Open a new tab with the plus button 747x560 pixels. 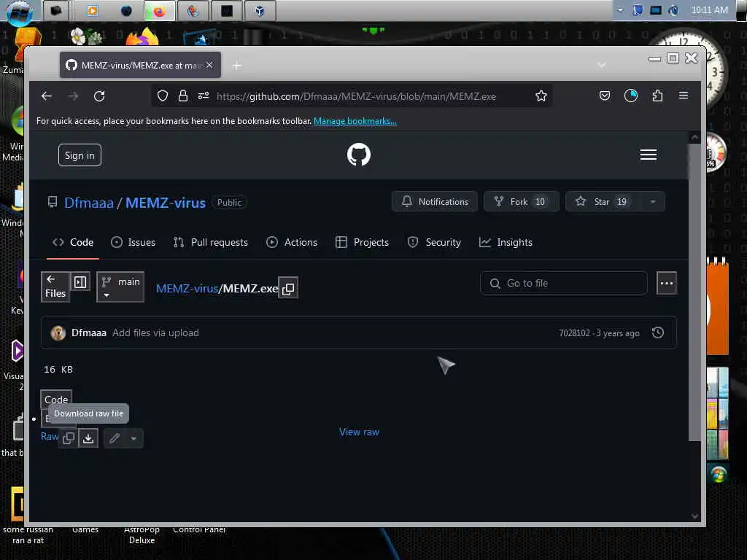point(237,65)
